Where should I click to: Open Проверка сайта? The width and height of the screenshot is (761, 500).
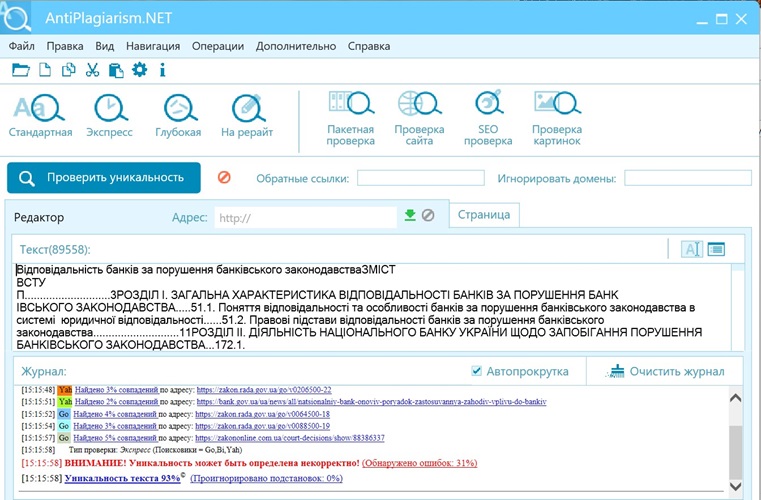tap(419, 118)
